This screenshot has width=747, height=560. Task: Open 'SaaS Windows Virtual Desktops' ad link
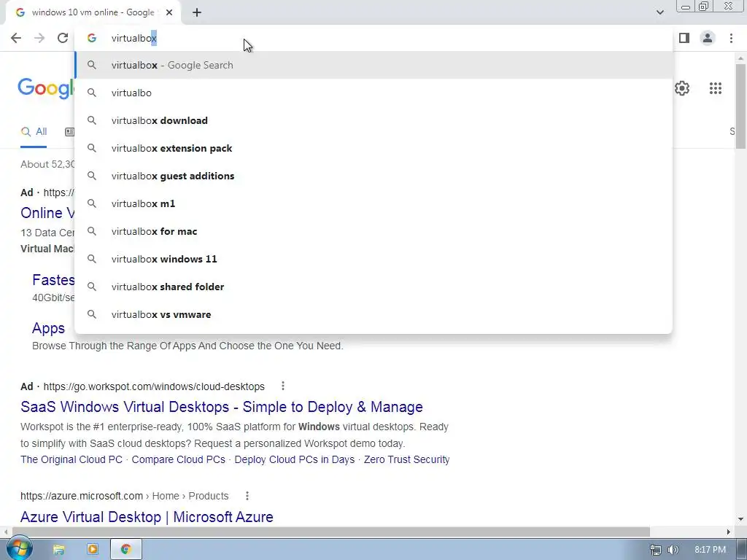[x=222, y=407]
